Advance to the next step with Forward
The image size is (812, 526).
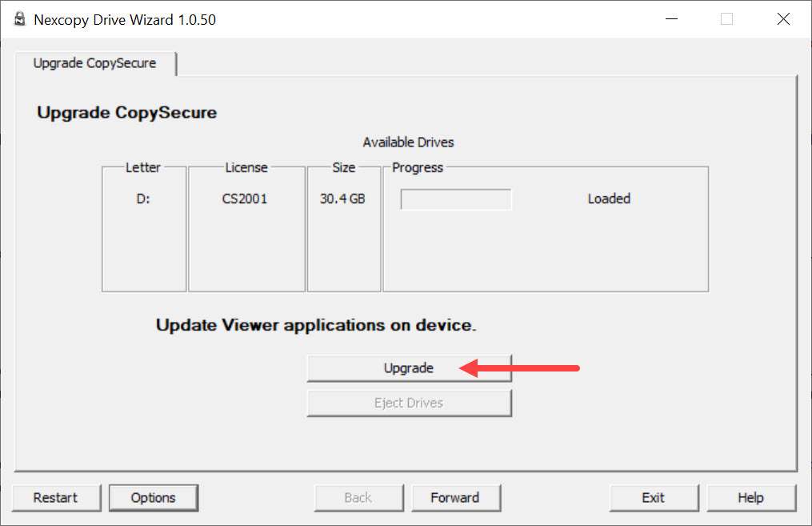pos(454,497)
